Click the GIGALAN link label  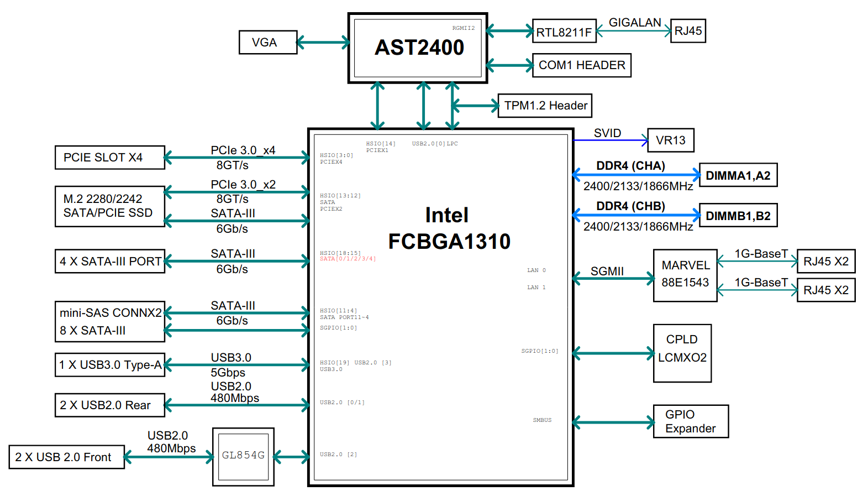[635, 23]
